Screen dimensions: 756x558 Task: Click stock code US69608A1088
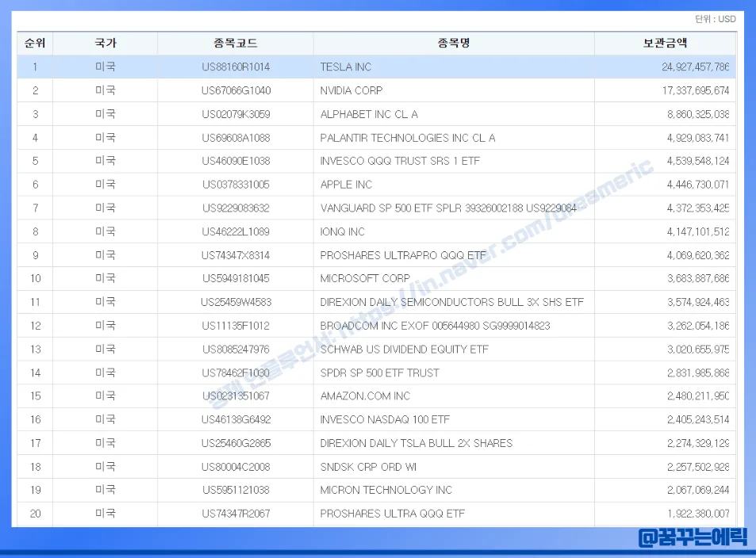click(236, 138)
